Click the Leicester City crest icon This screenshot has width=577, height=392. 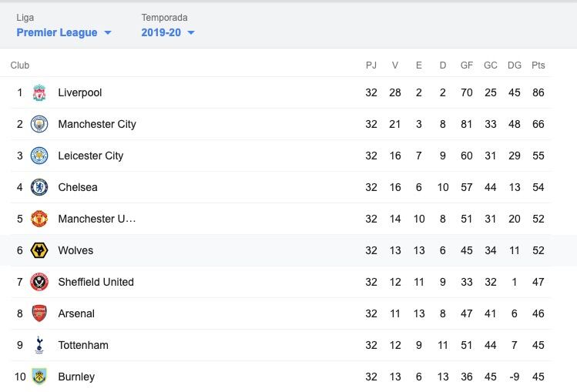39,156
